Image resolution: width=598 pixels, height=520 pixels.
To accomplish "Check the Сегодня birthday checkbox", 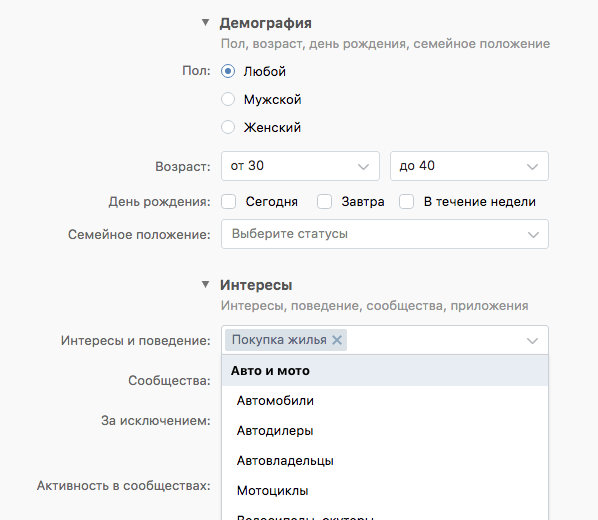I will tap(228, 201).
